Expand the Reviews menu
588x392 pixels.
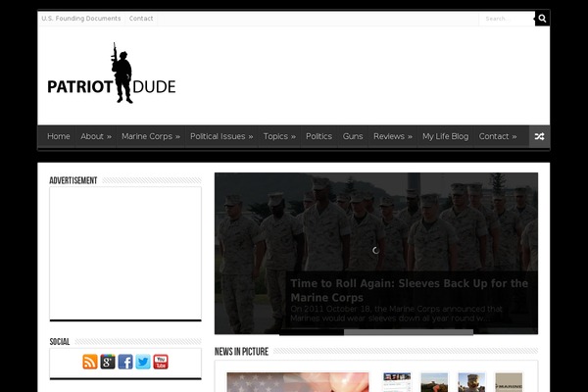coord(393,136)
